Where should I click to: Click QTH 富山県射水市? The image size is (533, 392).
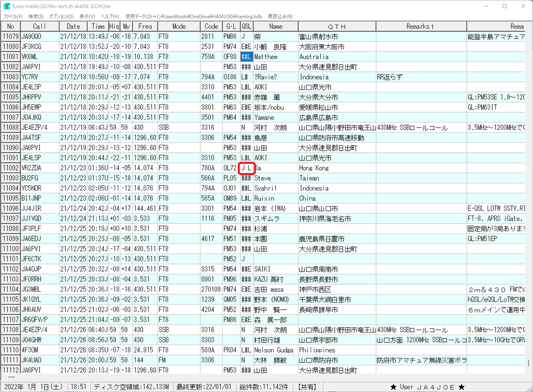tap(319, 37)
